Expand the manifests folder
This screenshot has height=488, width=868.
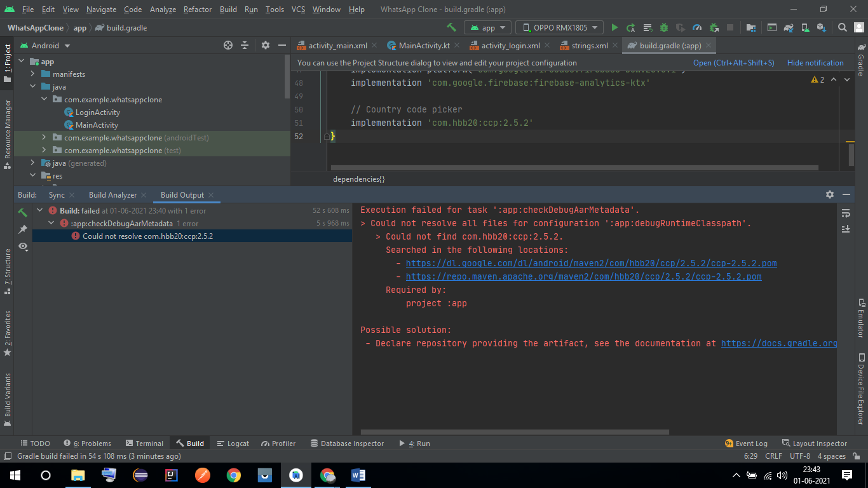pyautogui.click(x=33, y=74)
